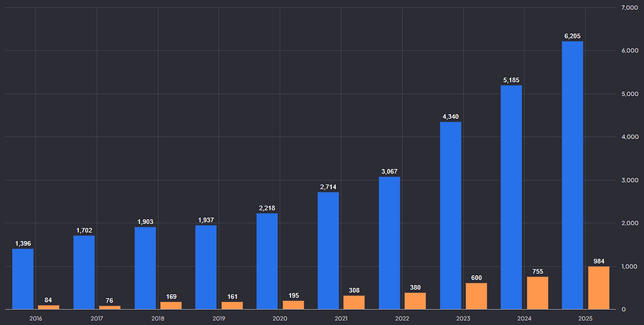644x325 pixels.
Task: Click the blue 2016 bar labeled 1,396
Action: (23, 279)
